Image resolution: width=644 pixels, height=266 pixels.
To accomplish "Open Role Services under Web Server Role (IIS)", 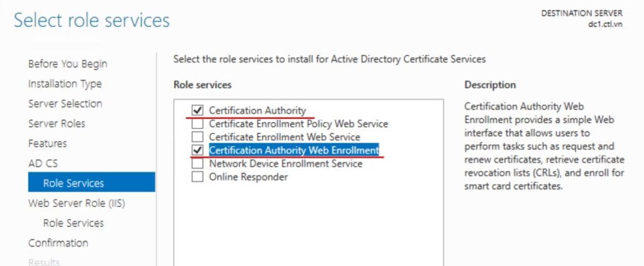I will (x=74, y=223).
